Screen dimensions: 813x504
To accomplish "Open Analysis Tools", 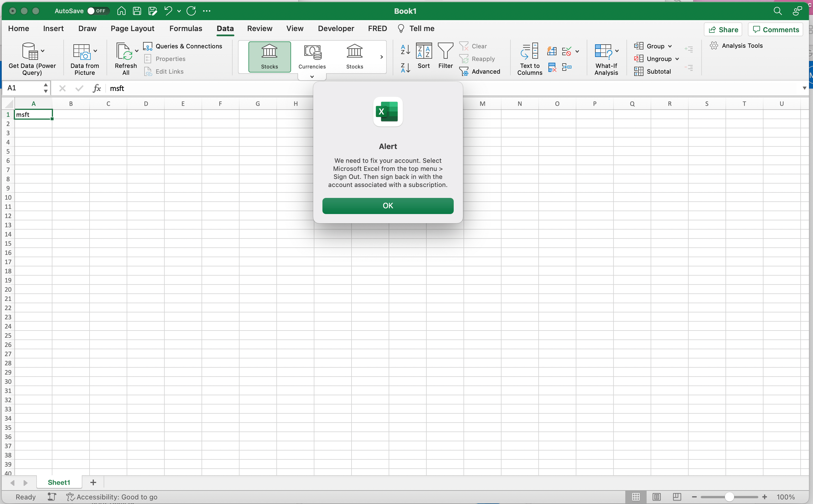I will point(736,46).
